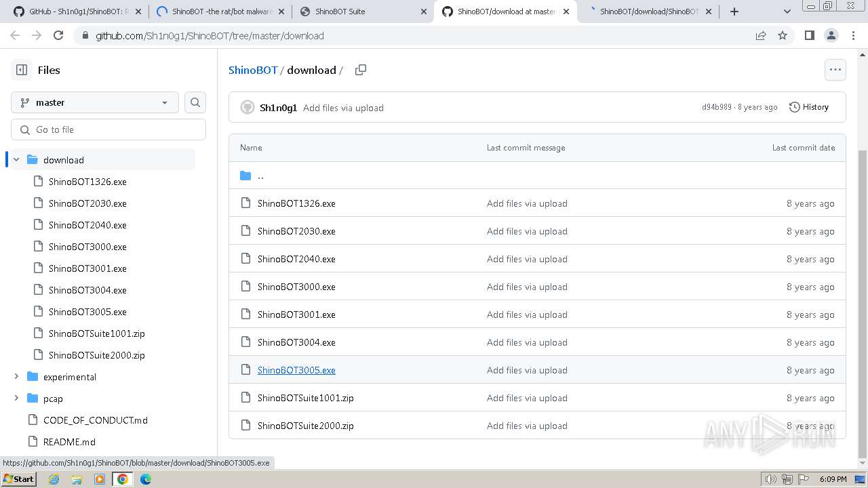Viewport: 868px width, 488px height.
Task: Click the taskbar clock showing 6:09 PM
Action: point(833,479)
